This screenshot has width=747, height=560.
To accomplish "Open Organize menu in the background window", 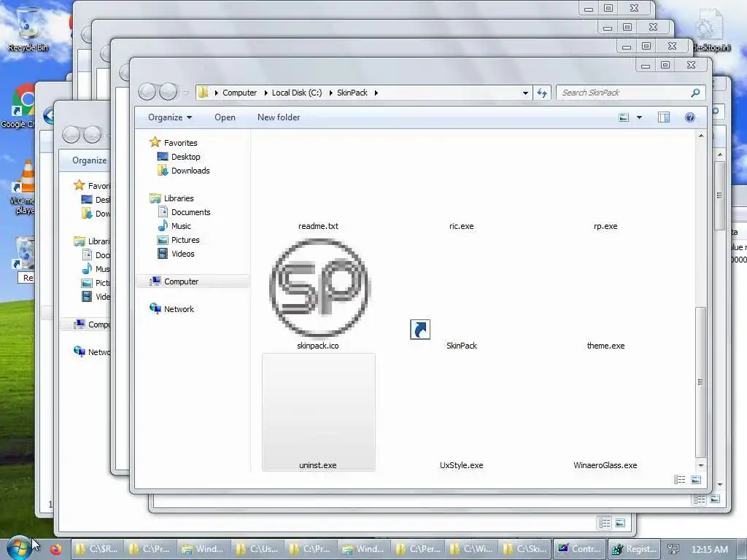I will 90,160.
